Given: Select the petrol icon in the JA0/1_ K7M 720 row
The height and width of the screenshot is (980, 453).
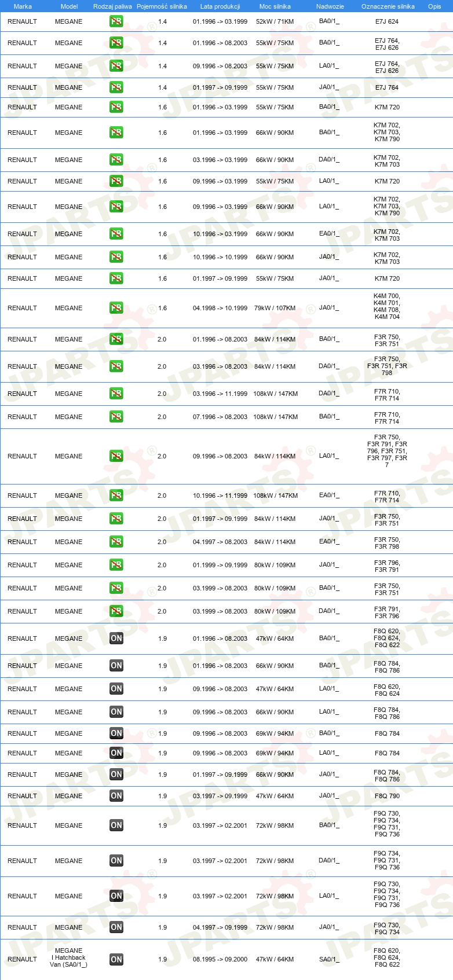Looking at the screenshot, I should (116, 278).
